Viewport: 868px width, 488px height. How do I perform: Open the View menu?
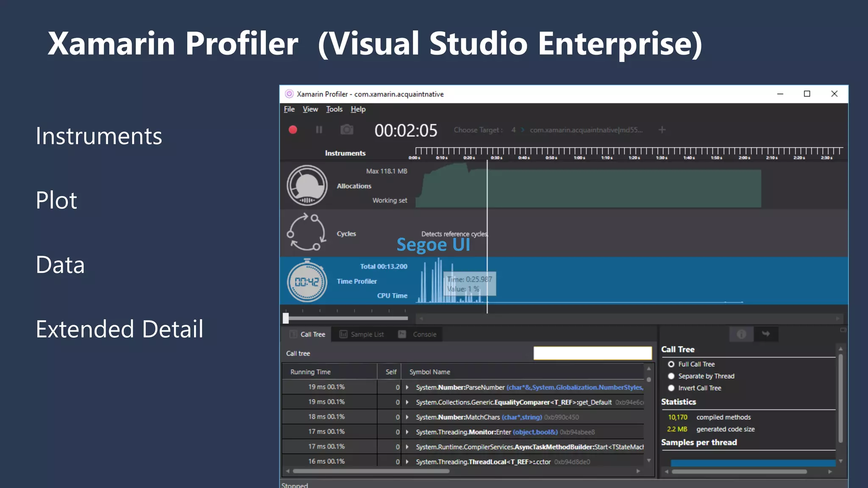[310, 109]
